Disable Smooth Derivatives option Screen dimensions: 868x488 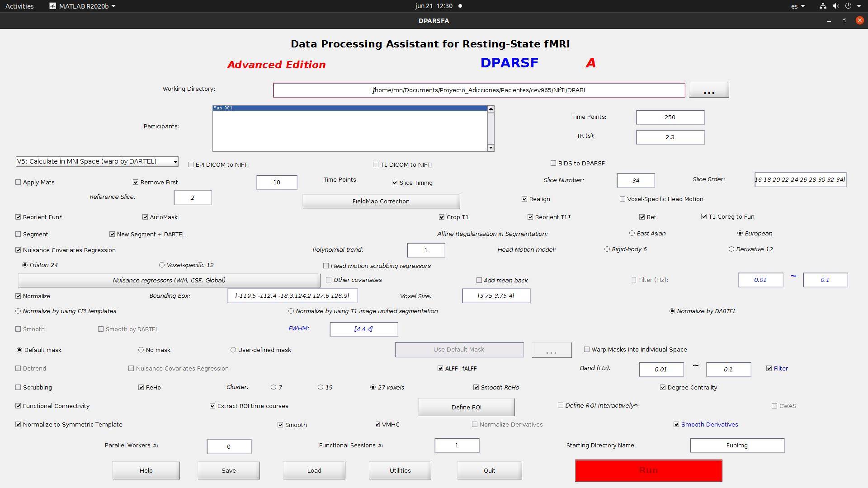676,424
